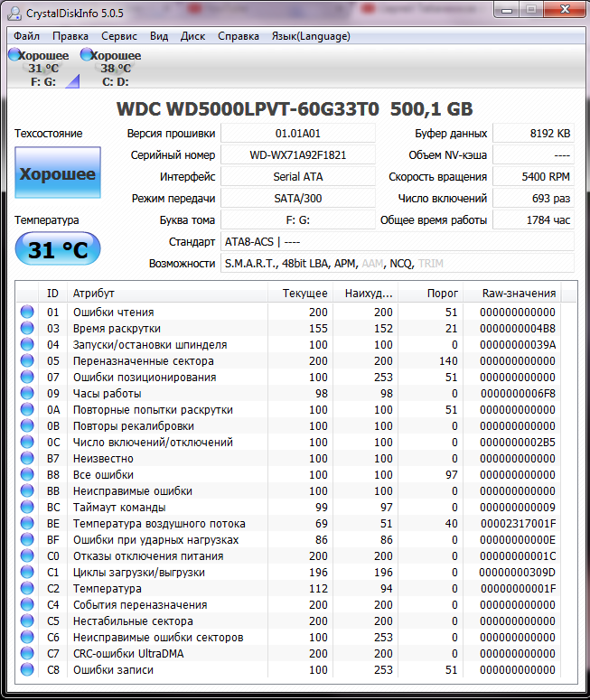590x700 pixels.
Task: Click status orb for Переназначенные сектора
Action: (27, 360)
